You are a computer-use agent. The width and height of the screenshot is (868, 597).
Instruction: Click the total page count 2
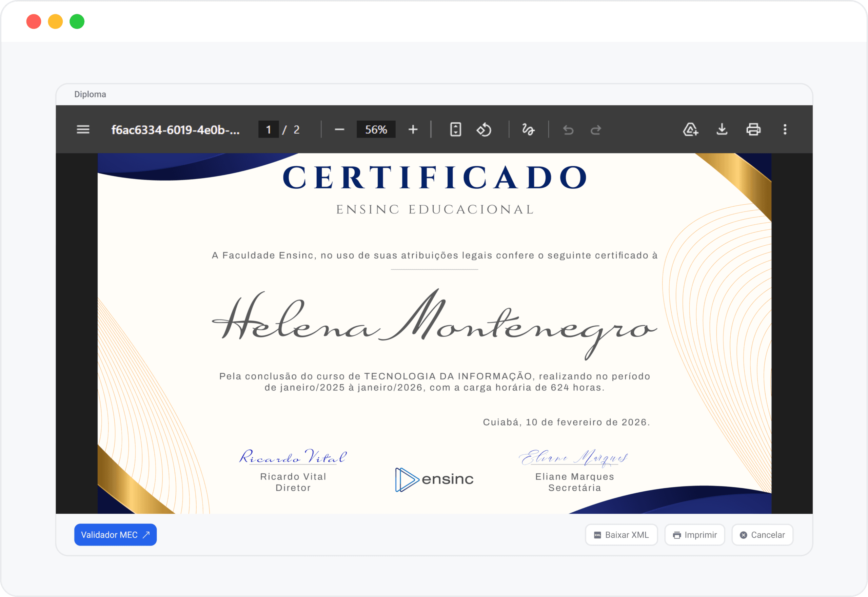296,130
